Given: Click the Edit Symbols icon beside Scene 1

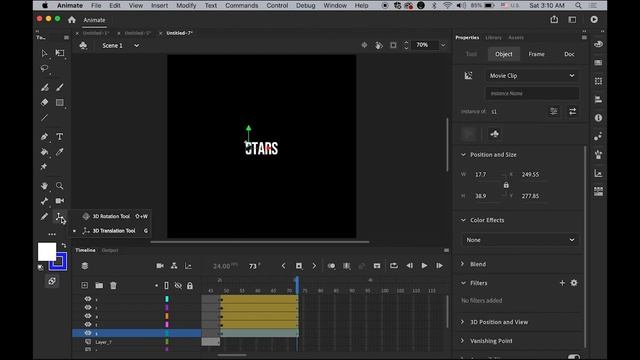Looking at the screenshot, I should click(x=83, y=45).
